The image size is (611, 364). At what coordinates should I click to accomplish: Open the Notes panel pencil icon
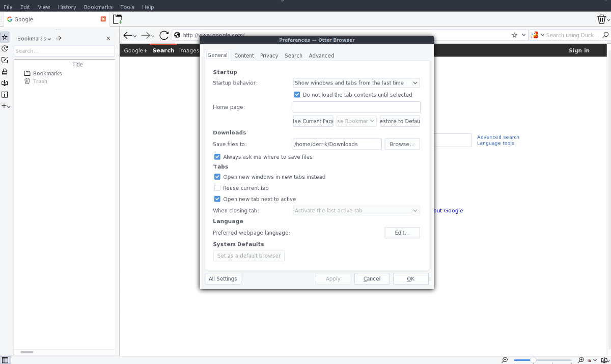[5, 60]
